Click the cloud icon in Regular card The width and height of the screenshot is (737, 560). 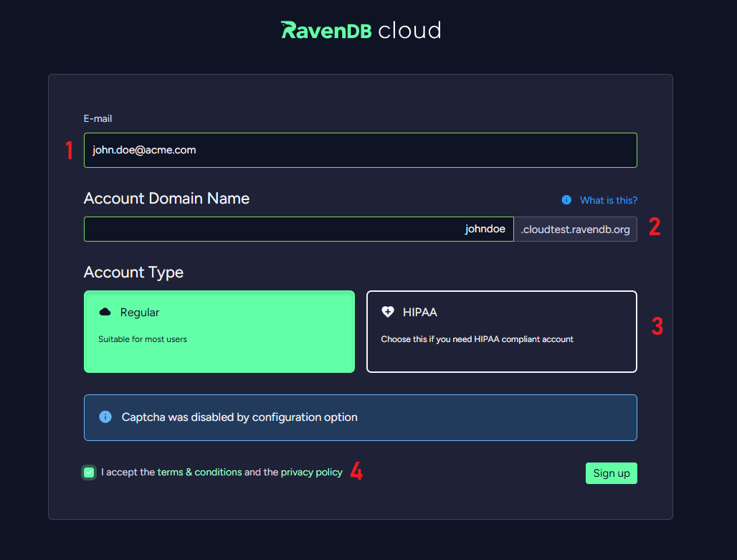[x=105, y=312]
